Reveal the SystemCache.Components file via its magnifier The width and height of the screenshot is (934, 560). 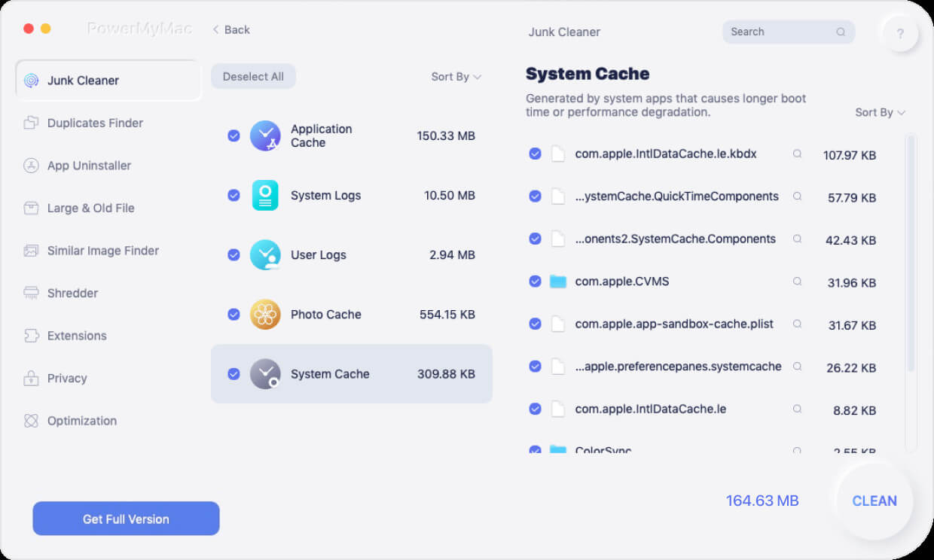[797, 239]
